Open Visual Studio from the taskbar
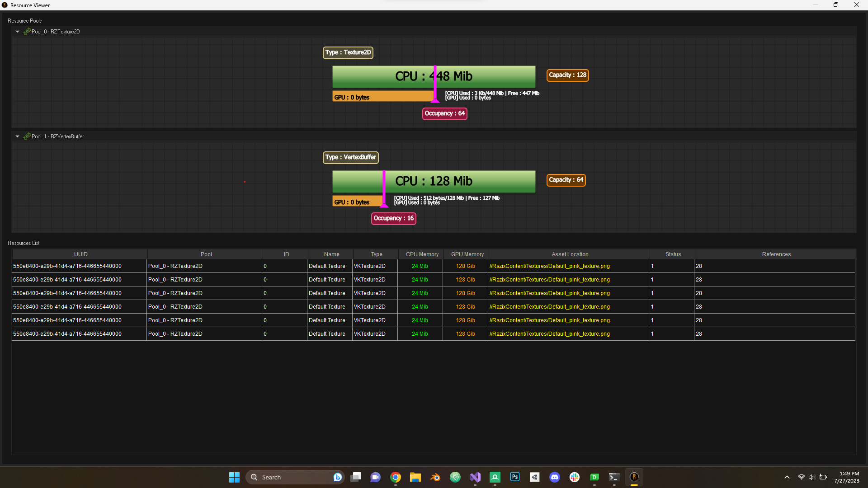Screen dimensions: 868x488 475,477
